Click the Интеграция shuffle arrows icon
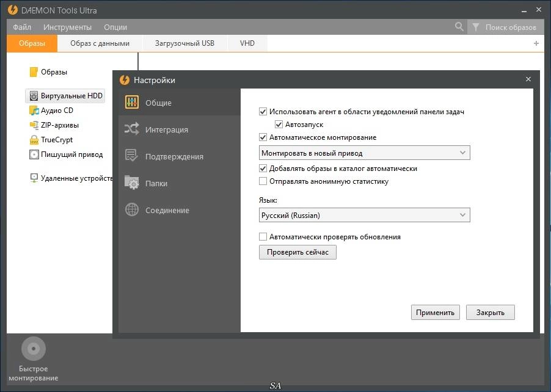 click(x=132, y=129)
